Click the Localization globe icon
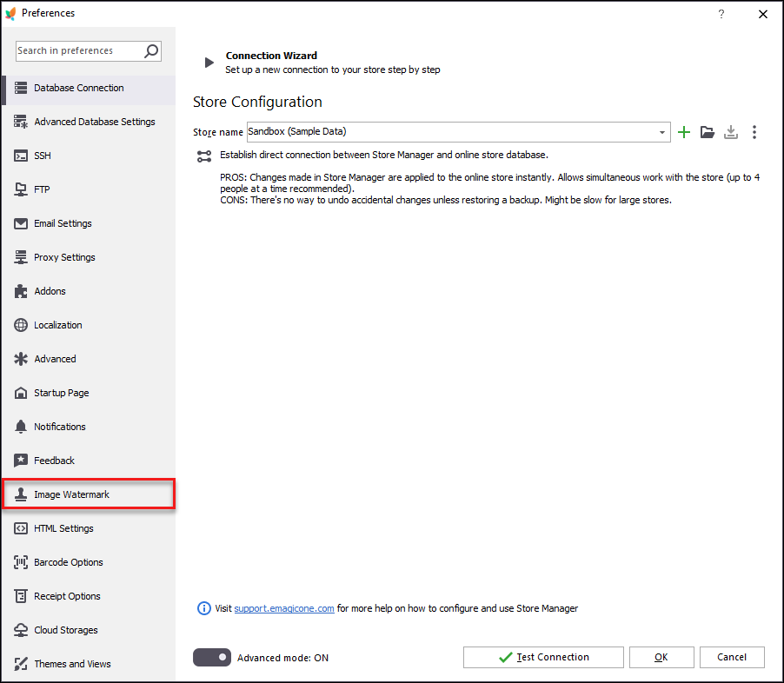The image size is (784, 683). pos(21,325)
